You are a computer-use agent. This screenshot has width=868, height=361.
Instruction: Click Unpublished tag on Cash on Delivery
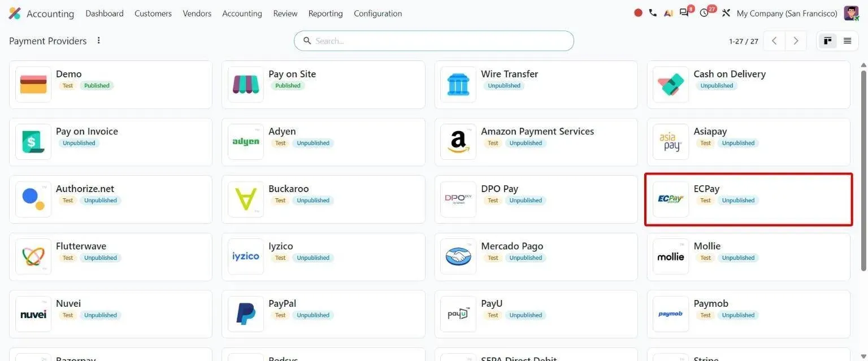(x=717, y=86)
